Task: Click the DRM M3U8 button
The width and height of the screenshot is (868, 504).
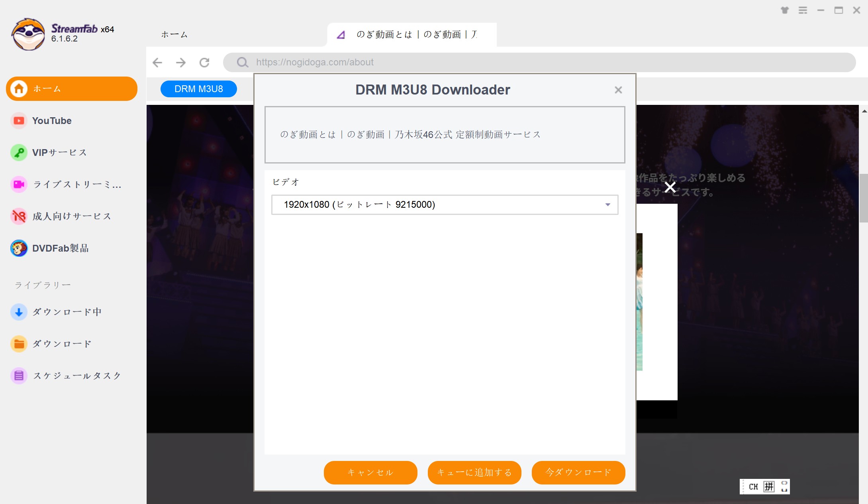Action: (199, 89)
